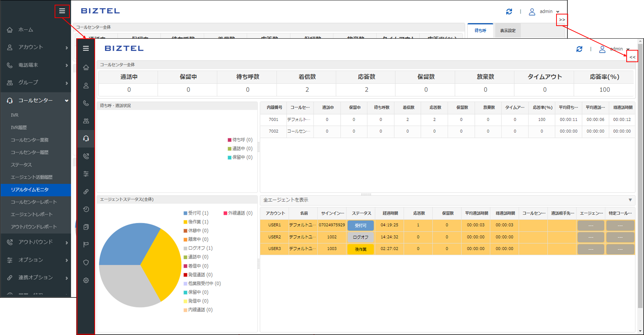
Task: Open link integration icon in collapsed sidebar
Action: click(x=86, y=192)
